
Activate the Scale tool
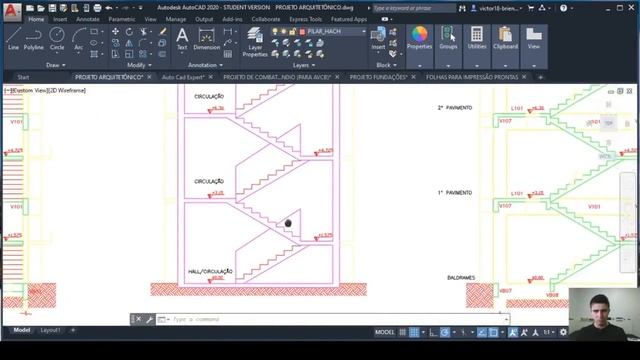pyautogui.click(x=129, y=54)
